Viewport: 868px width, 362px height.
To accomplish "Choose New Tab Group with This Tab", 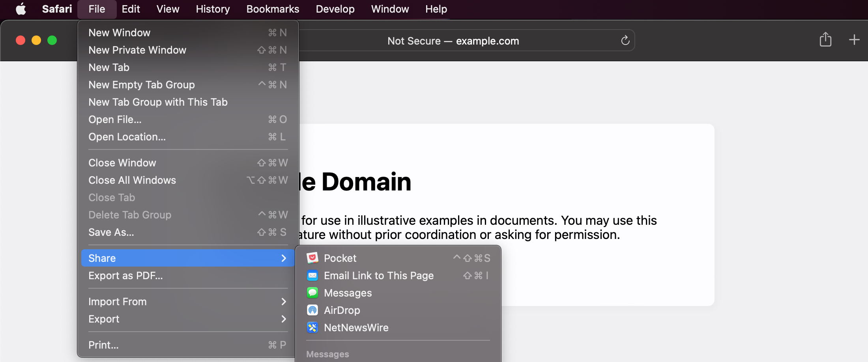I will tap(188, 102).
